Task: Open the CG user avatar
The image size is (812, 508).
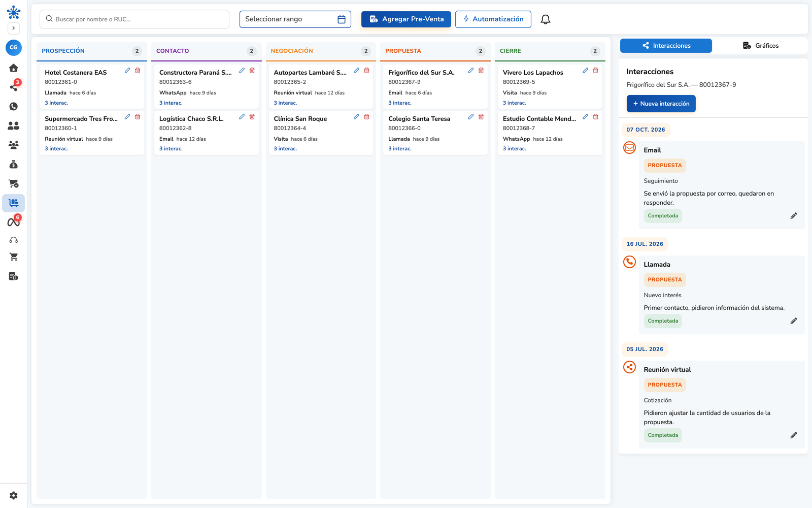Action: (14, 47)
